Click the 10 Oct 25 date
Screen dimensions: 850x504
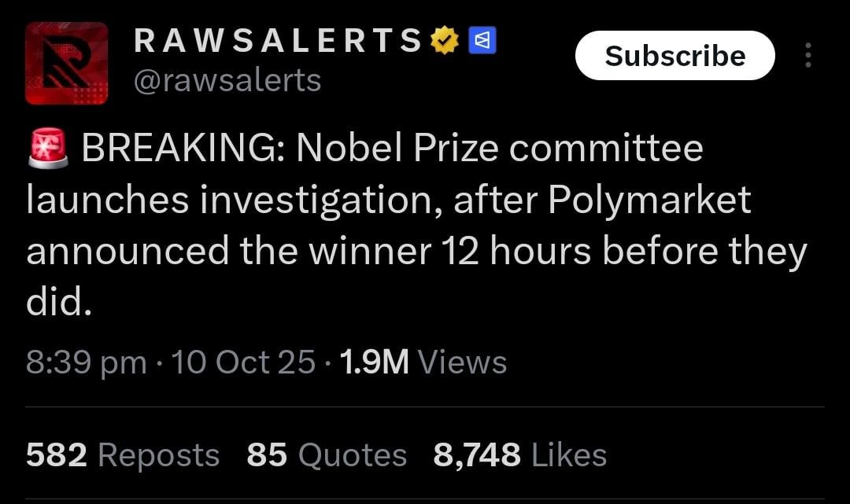(242, 362)
